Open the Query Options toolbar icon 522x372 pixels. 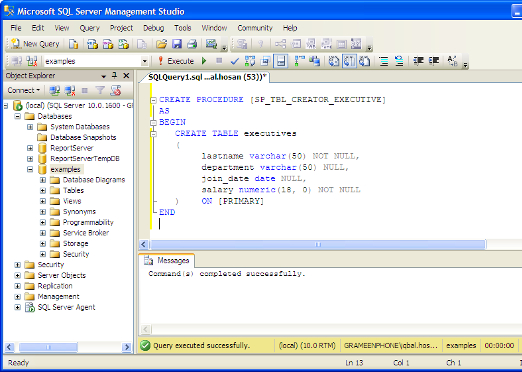pos(265,61)
